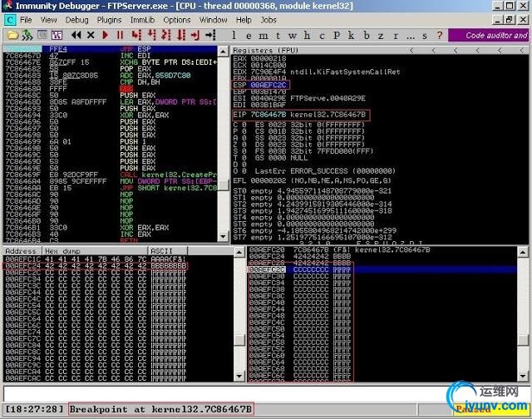Show Source with 's' toolbar button

425,35
